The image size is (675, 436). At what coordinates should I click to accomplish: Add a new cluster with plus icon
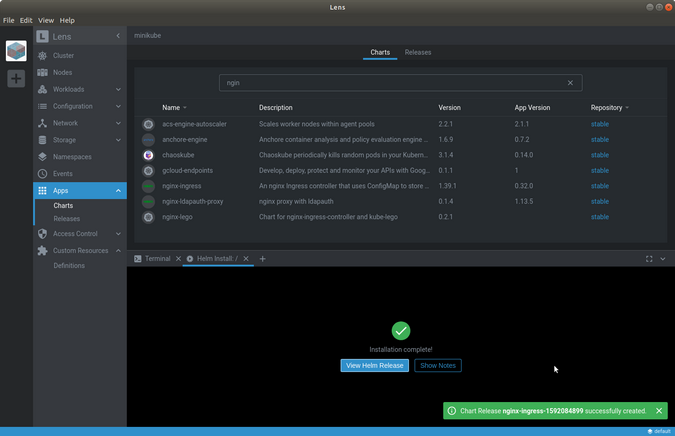click(16, 78)
